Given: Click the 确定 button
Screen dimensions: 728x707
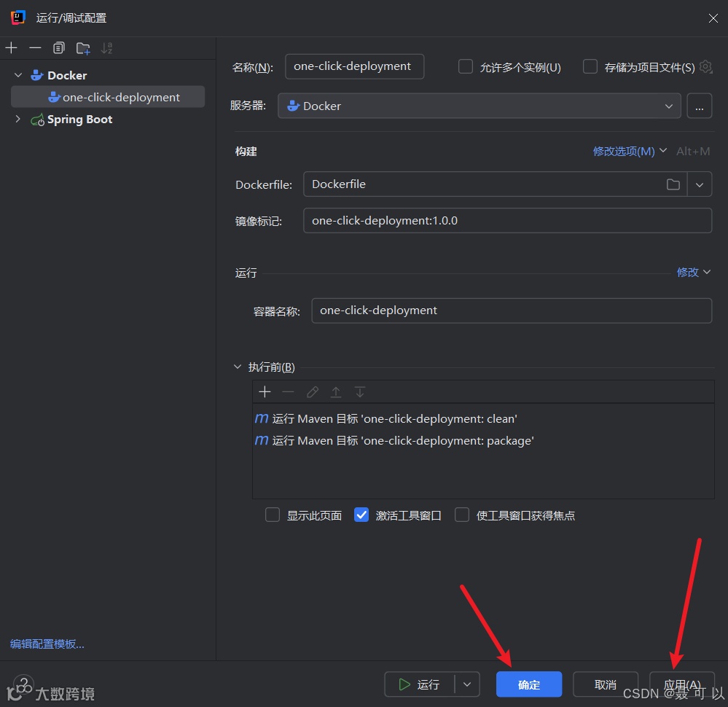Looking at the screenshot, I should pos(529,684).
